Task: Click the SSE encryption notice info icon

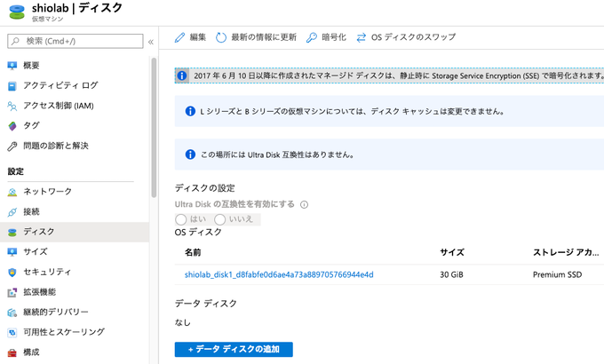Action: click(182, 75)
